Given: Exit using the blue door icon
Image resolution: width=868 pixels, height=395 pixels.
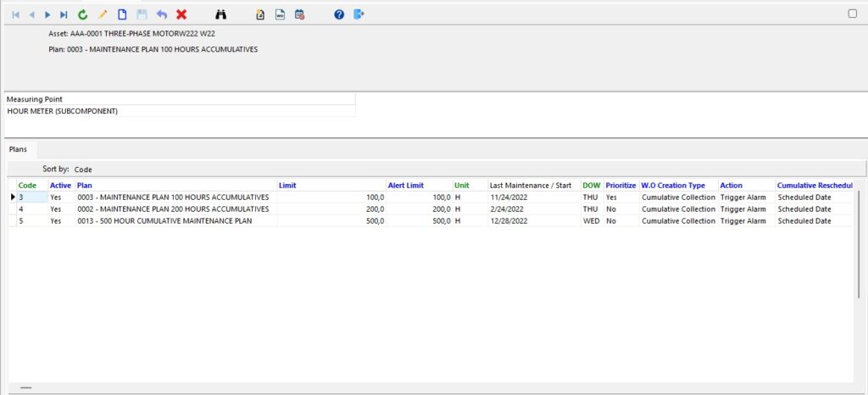Looking at the screenshot, I should (359, 15).
